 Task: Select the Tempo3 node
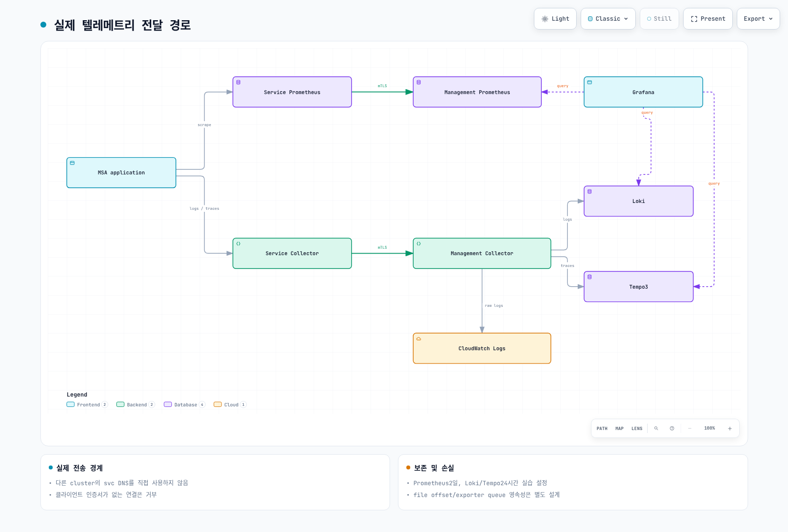click(638, 287)
